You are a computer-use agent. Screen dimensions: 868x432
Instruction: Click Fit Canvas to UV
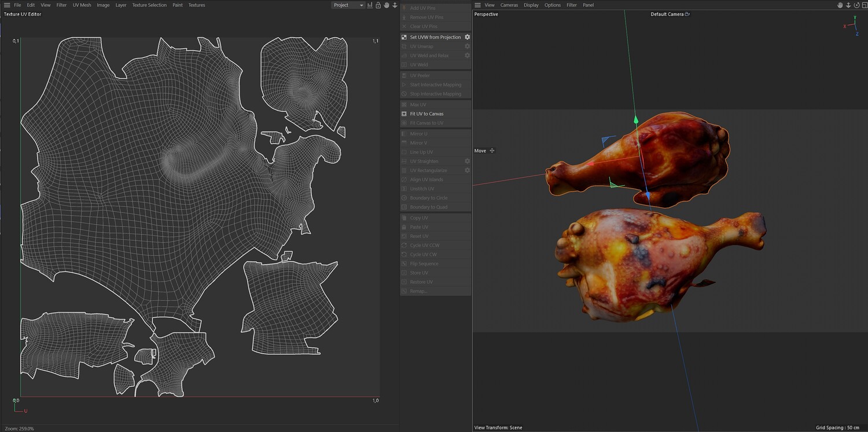pyautogui.click(x=435, y=123)
